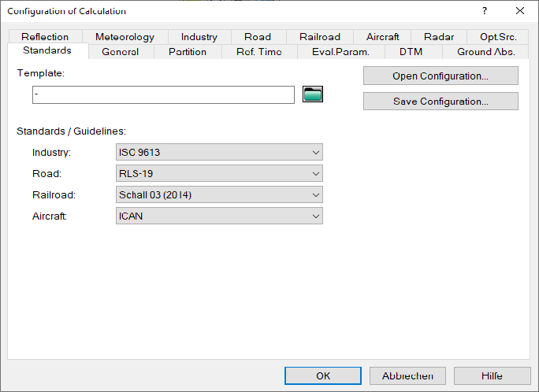539x392 pixels.
Task: Select the Standards tab
Action: (47, 50)
